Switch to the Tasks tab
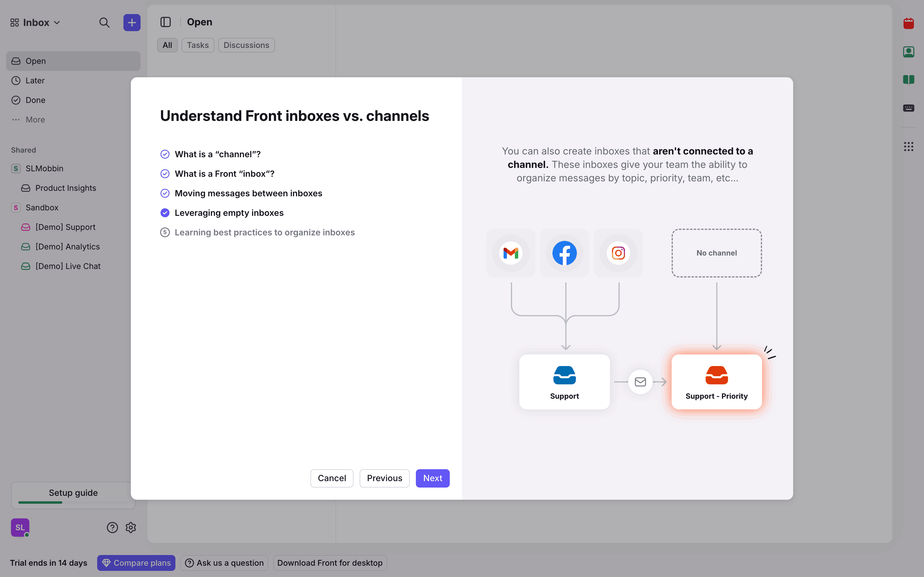 197,45
